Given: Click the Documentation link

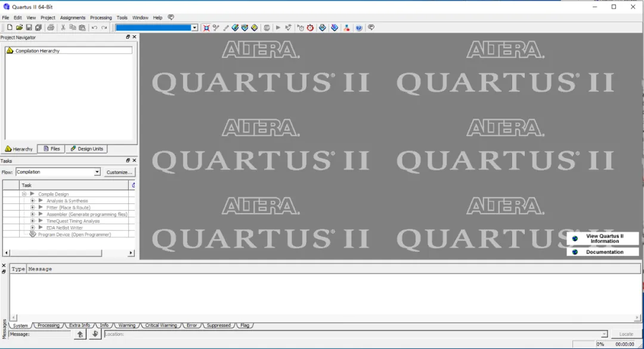Looking at the screenshot, I should tap(603, 252).
